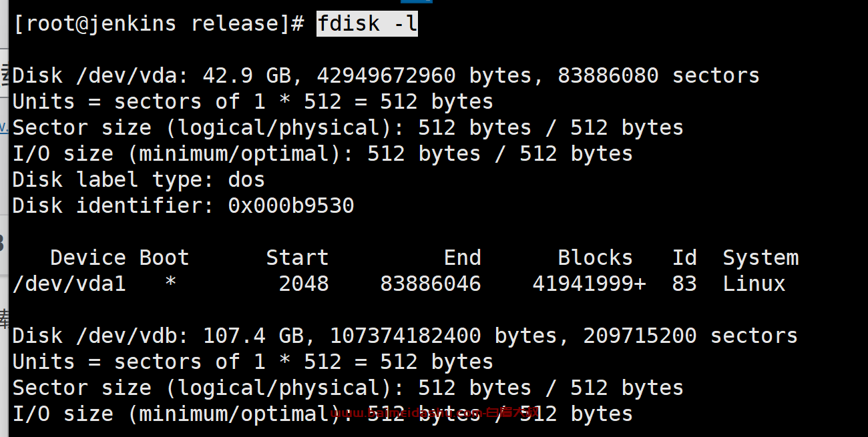Click the Blocks column header
868x437 pixels.
click(x=595, y=258)
